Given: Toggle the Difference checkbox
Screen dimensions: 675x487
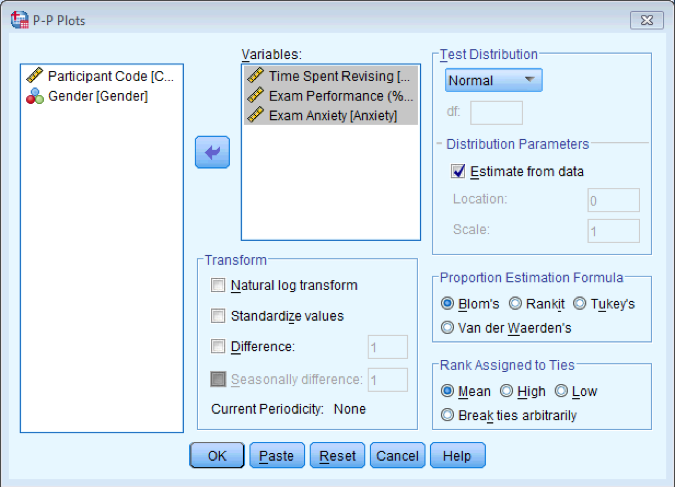Looking at the screenshot, I should [218, 347].
